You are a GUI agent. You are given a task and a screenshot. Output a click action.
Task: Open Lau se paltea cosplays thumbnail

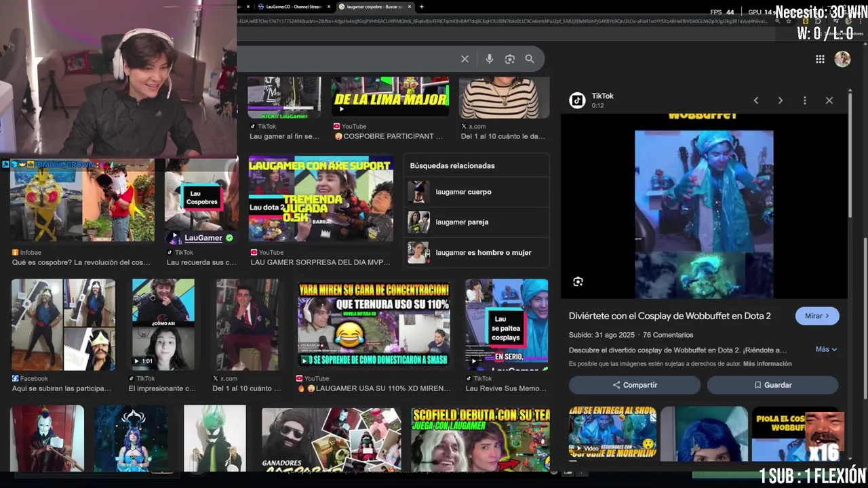507,325
